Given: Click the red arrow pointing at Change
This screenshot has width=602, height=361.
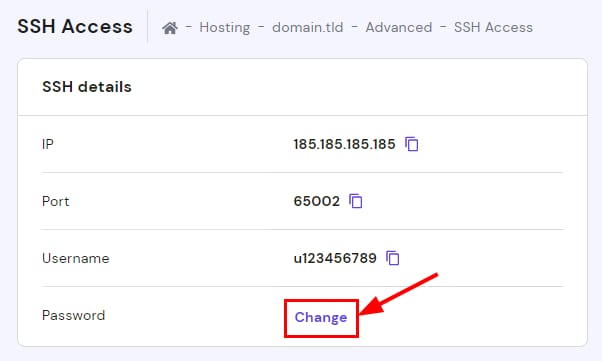Looking at the screenshot, I should [x=398, y=294].
